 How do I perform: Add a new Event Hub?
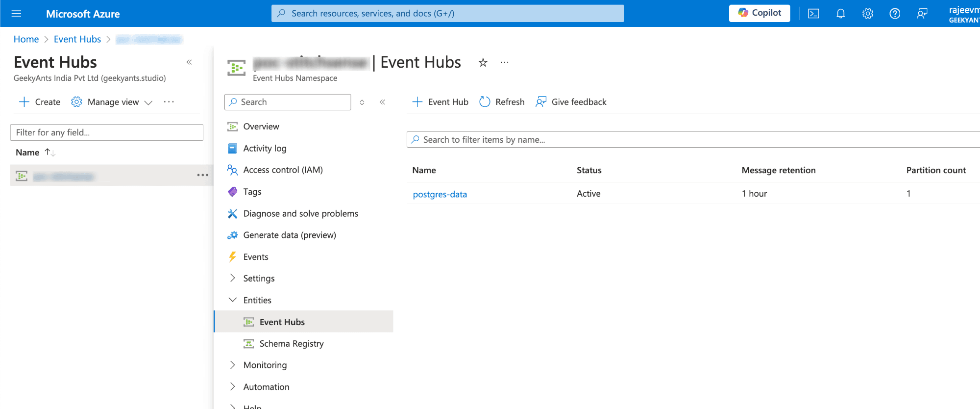pos(440,102)
